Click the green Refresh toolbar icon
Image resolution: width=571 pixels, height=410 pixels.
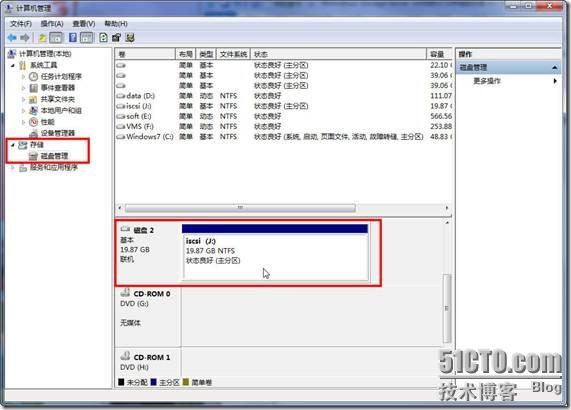[103, 38]
